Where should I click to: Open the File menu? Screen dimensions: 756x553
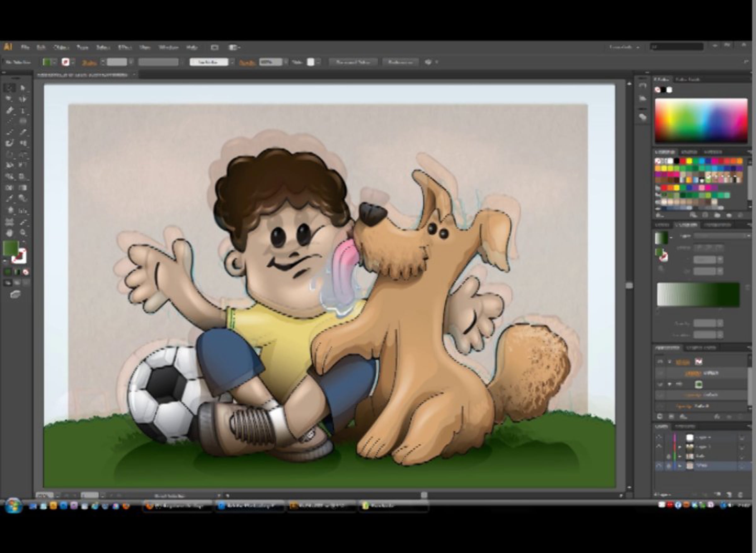click(25, 47)
